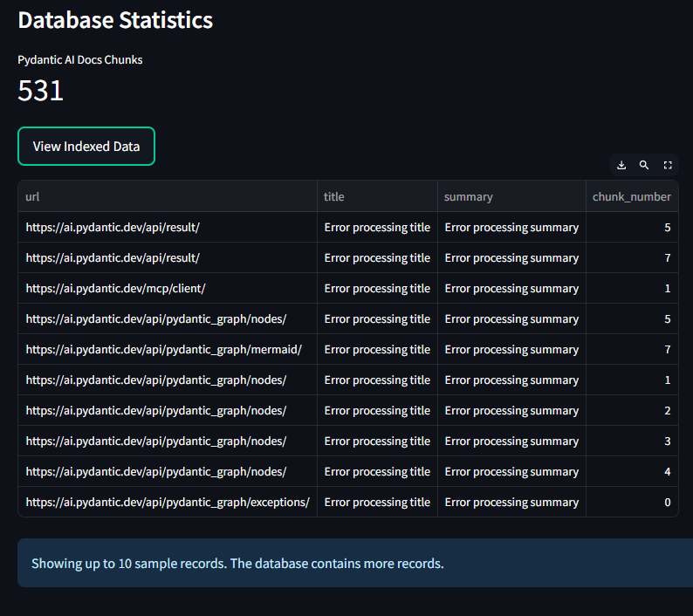693x616 pixels.
Task: Sort by the summary column header
Action: 511,196
